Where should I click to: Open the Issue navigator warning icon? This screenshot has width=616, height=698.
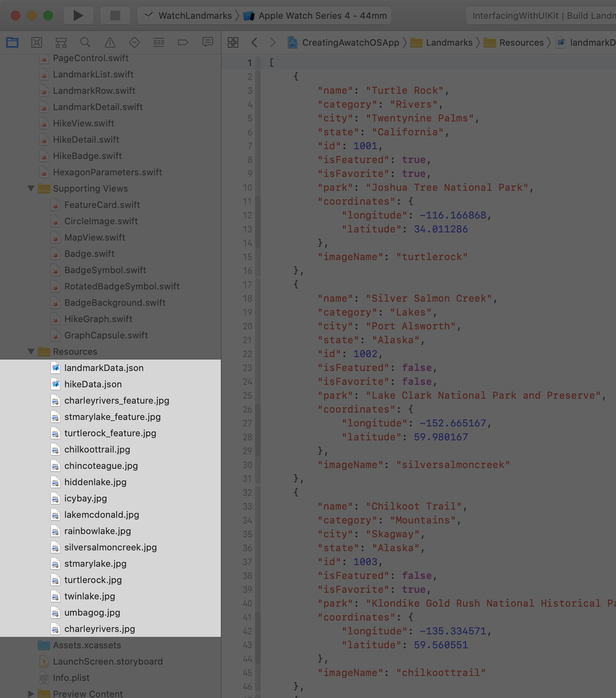(x=110, y=42)
